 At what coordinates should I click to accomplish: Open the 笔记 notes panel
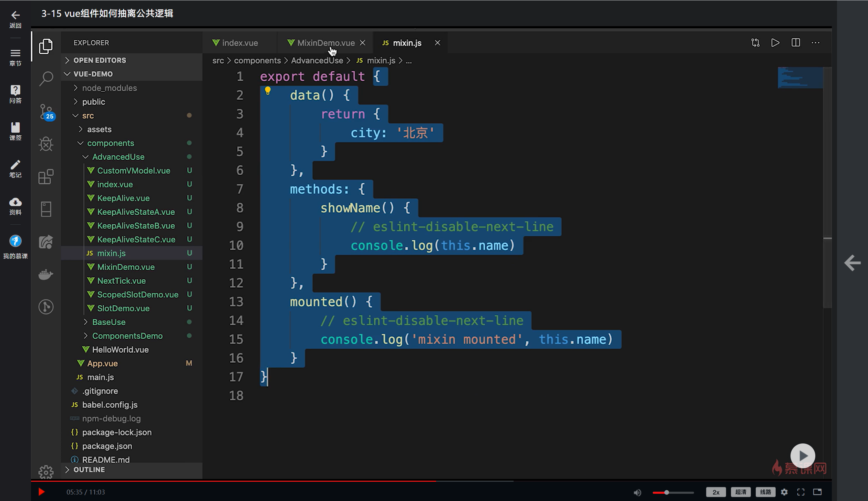tap(15, 169)
